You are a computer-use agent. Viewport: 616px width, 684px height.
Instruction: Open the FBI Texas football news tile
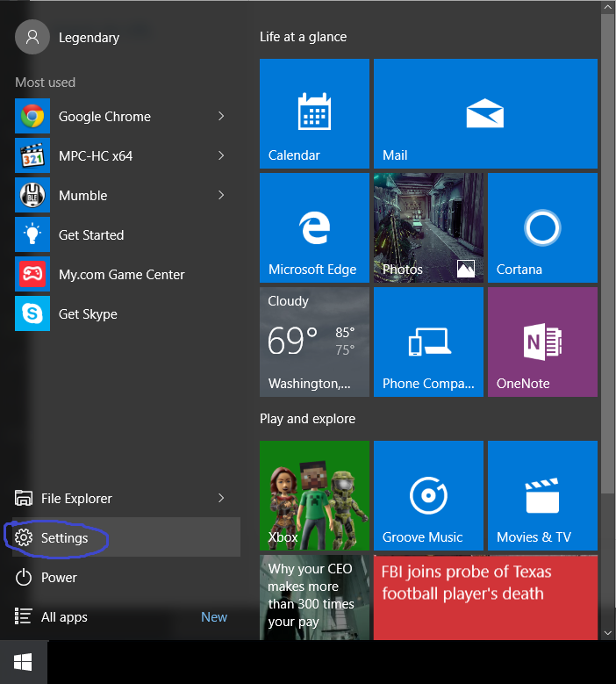coord(485,598)
